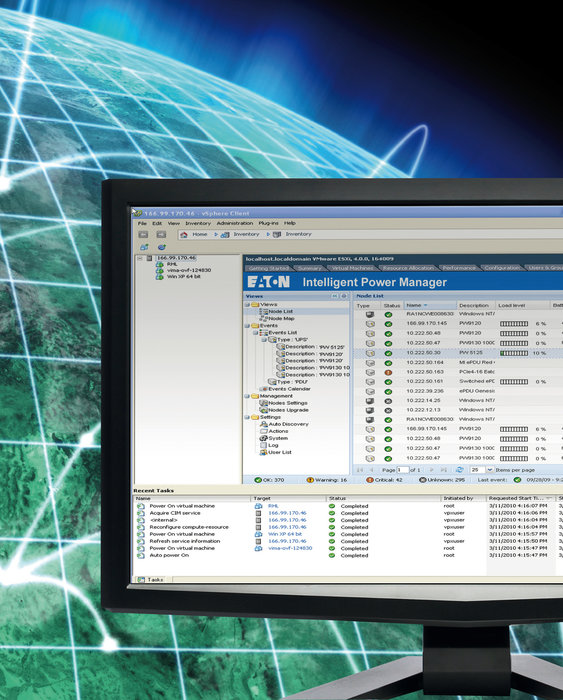This screenshot has height=700, width=563.
Task: Open the Inventory menu
Action: (x=198, y=223)
